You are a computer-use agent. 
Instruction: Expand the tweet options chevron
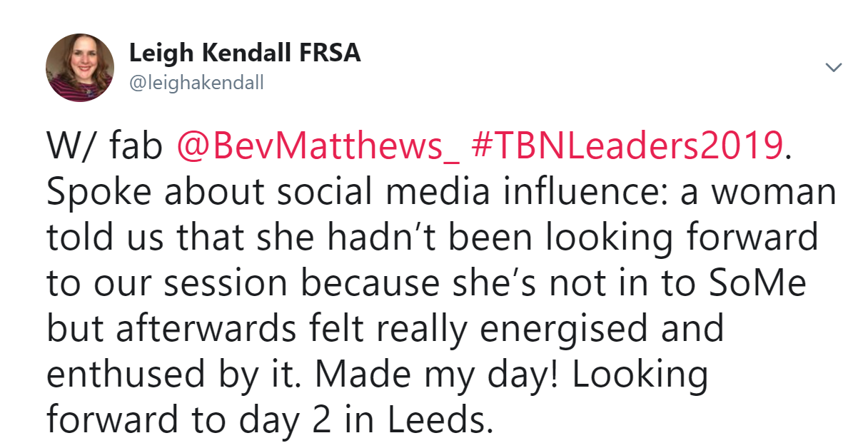click(833, 67)
